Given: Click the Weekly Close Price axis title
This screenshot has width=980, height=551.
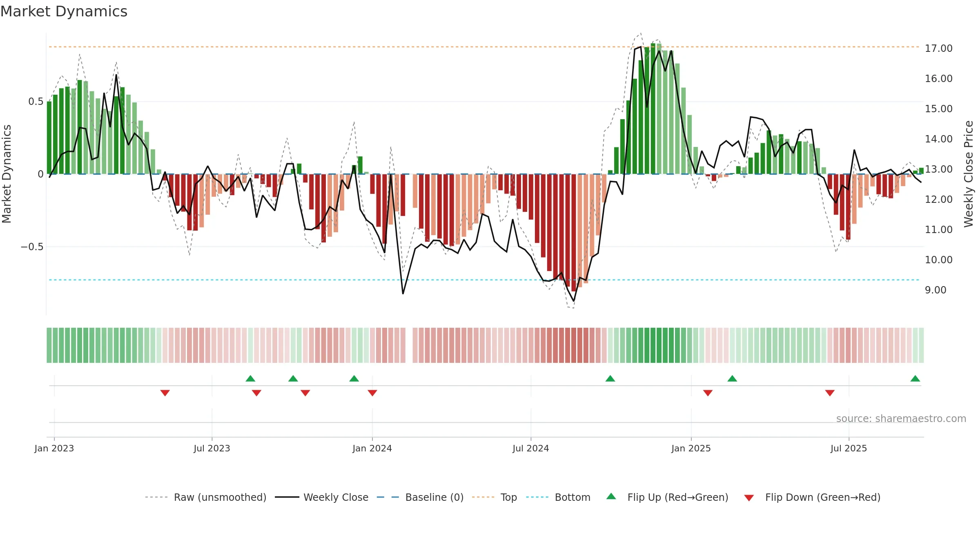Looking at the screenshot, I should [969, 174].
